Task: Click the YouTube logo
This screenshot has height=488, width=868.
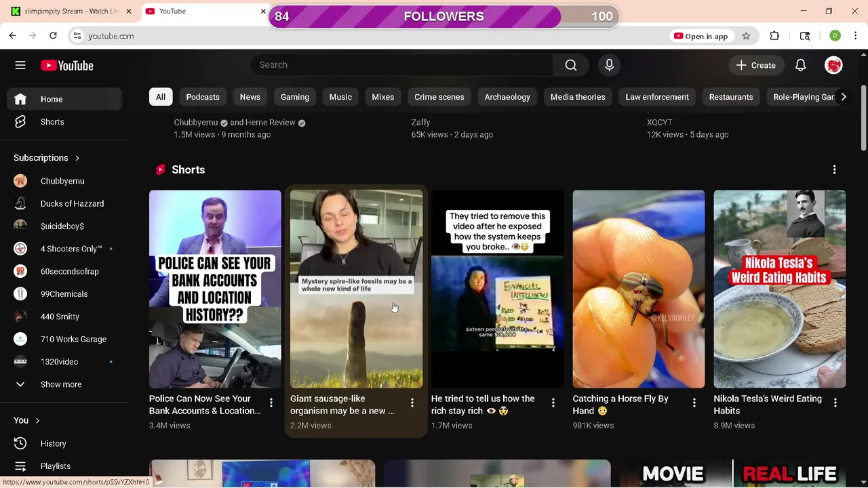Action: [66, 65]
